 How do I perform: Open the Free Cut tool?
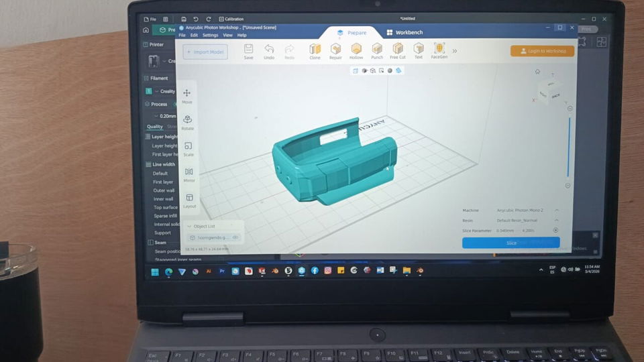[x=398, y=52]
